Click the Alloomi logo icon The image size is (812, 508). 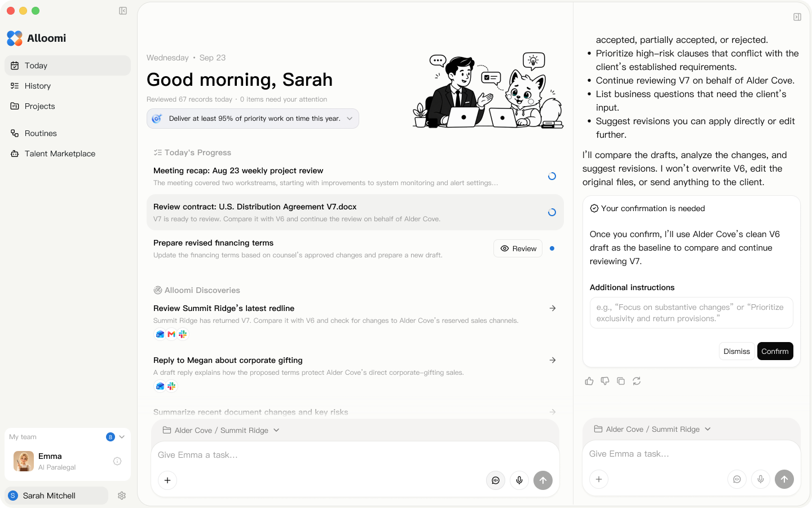click(15, 38)
